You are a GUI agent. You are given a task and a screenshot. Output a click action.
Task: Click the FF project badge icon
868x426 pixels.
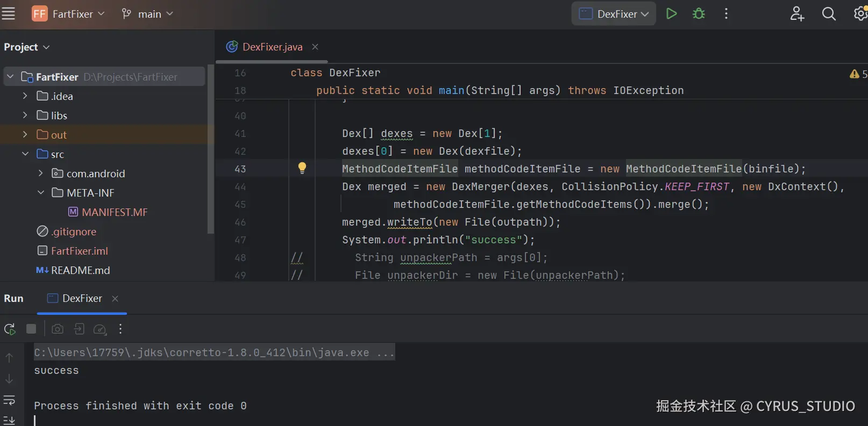pyautogui.click(x=39, y=13)
